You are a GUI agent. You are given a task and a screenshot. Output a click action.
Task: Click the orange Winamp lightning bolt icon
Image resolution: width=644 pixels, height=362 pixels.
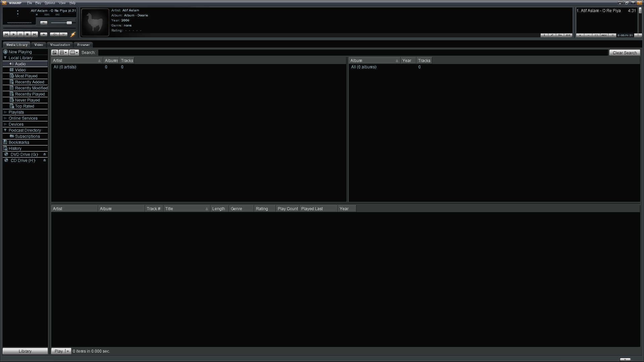click(x=73, y=34)
